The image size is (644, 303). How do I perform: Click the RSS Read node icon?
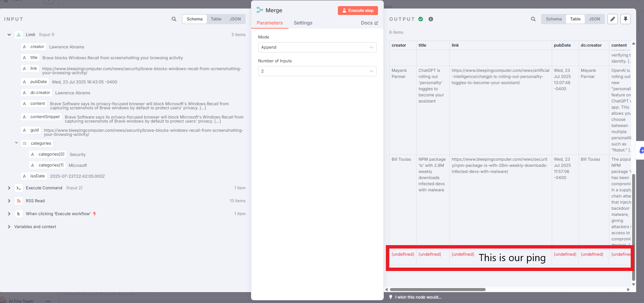pos(19,201)
